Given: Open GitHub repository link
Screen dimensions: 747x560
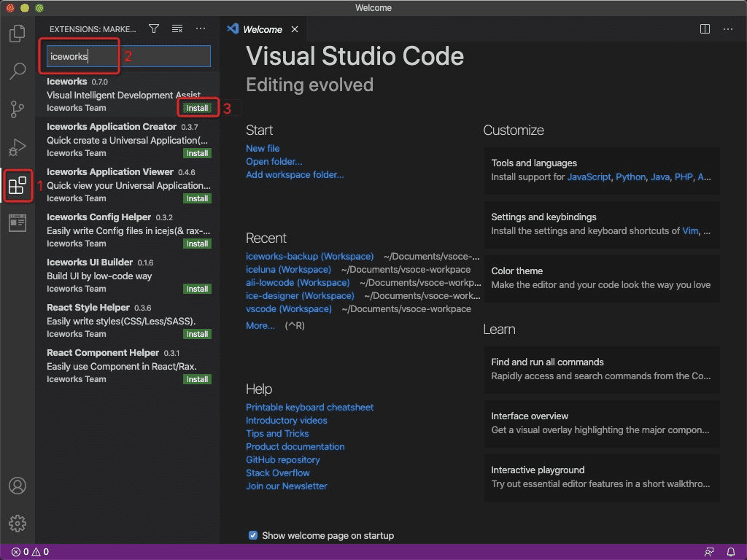Looking at the screenshot, I should [x=282, y=460].
